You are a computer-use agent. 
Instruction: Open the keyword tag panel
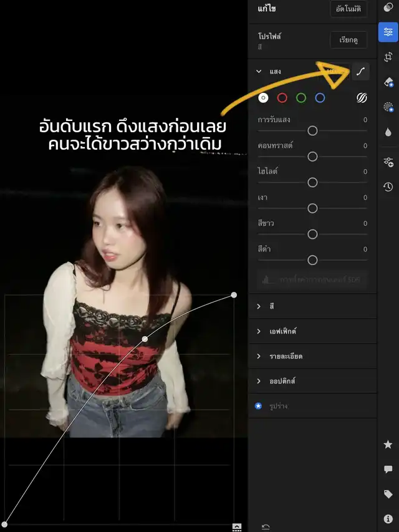click(x=388, y=494)
